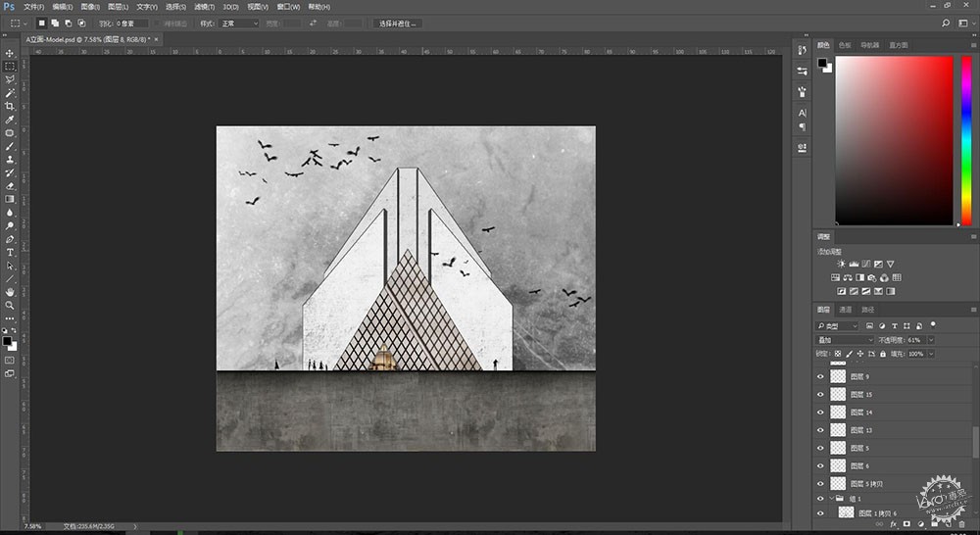Click the Add to selection button
The image size is (980, 535).
[x=55, y=24]
